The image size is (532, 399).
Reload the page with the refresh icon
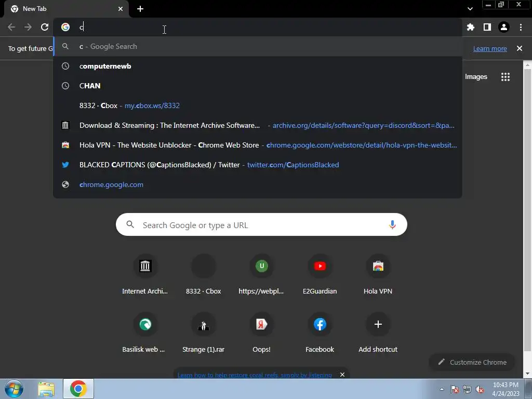point(45,27)
